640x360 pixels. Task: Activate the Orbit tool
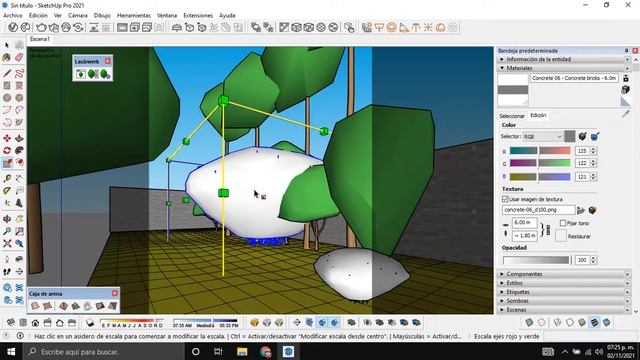click(7, 219)
